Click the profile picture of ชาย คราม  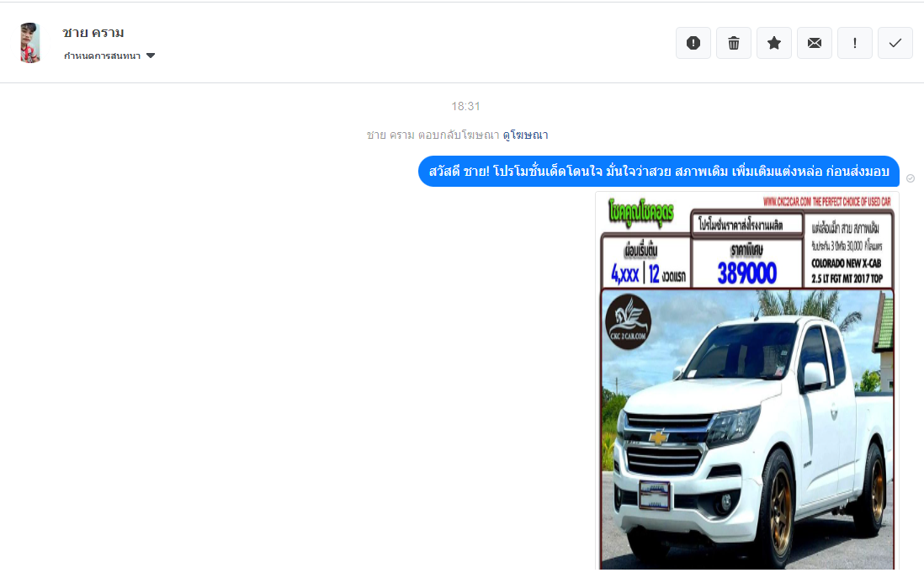29,43
